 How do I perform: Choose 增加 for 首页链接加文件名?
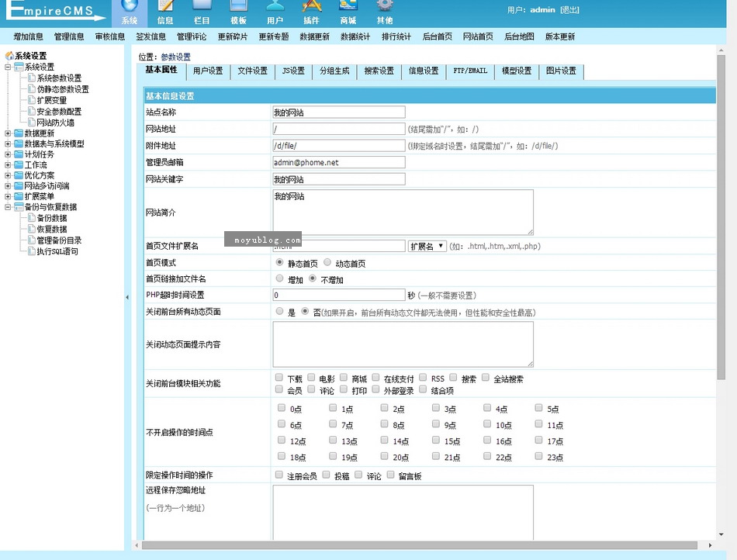279,278
